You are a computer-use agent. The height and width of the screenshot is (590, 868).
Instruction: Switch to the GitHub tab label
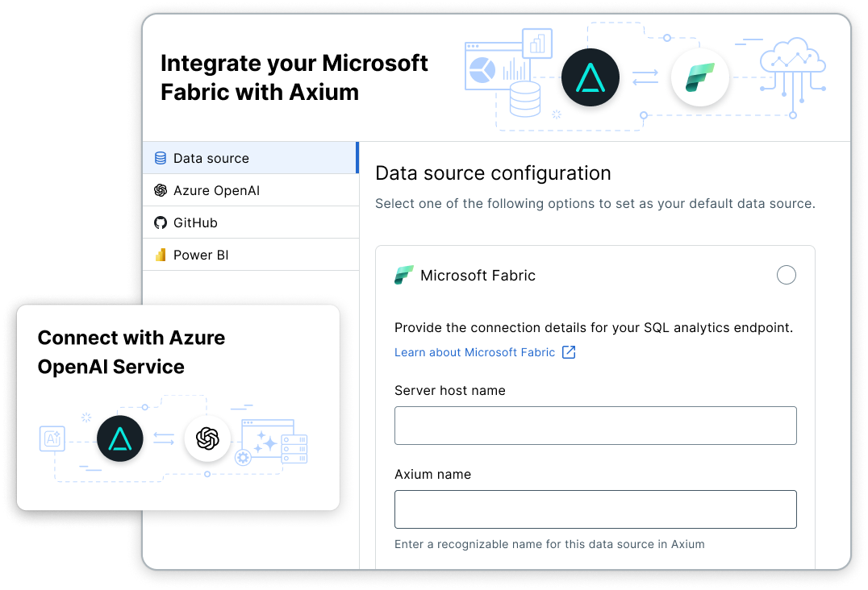pos(195,222)
